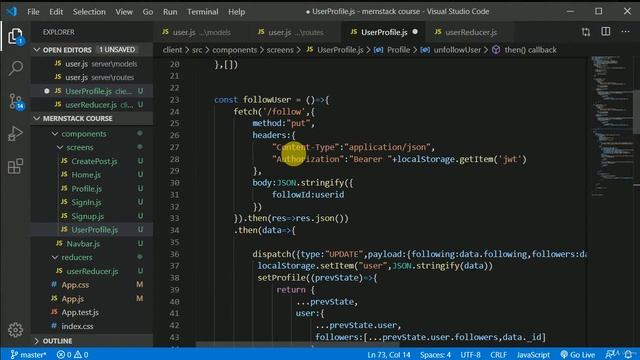The width and height of the screenshot is (640, 360).
Task: Open the Go menu
Action: [x=148, y=12]
